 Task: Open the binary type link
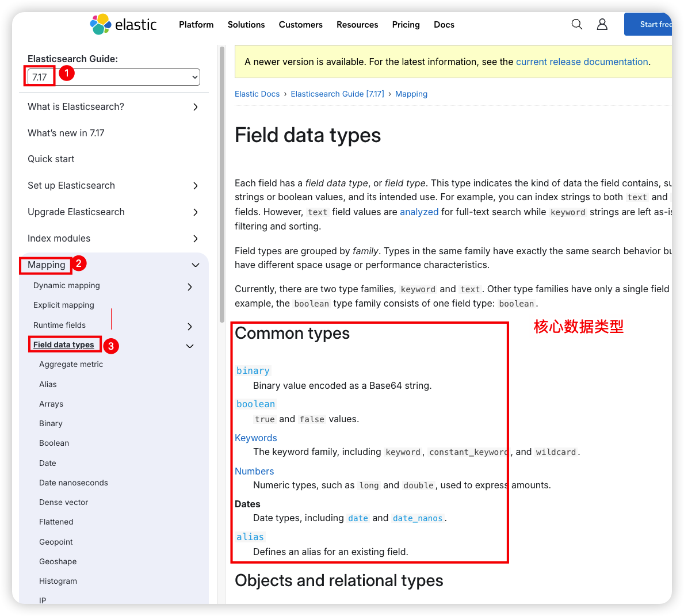[x=253, y=371]
